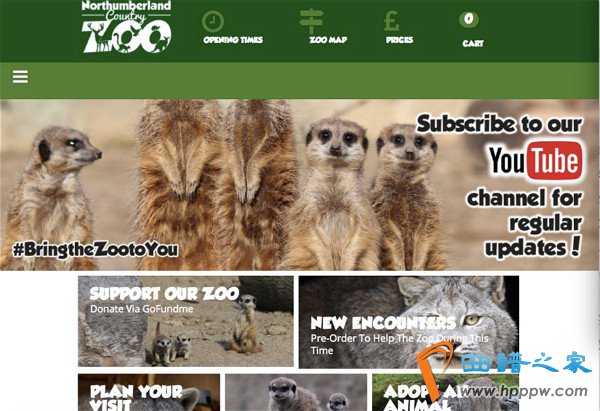
Task: Open the cart counter badge icon
Action: pos(469,19)
